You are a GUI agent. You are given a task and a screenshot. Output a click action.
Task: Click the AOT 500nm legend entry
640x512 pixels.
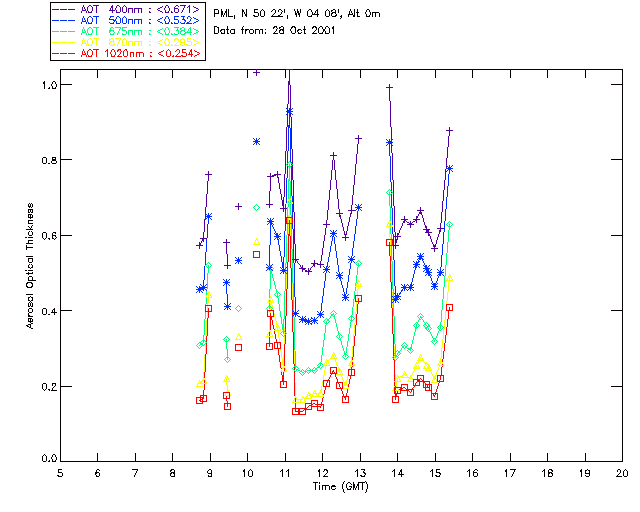tap(127, 20)
